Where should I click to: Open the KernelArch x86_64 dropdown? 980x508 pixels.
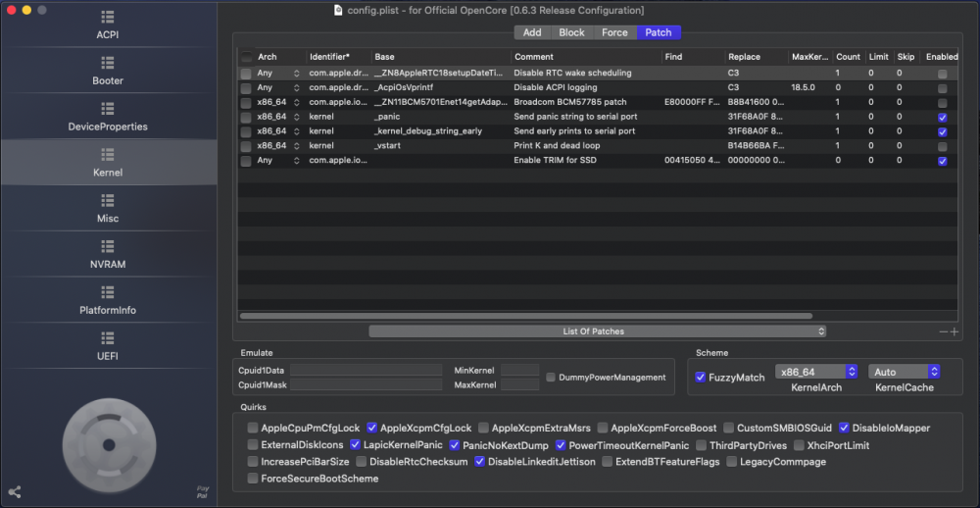(816, 372)
